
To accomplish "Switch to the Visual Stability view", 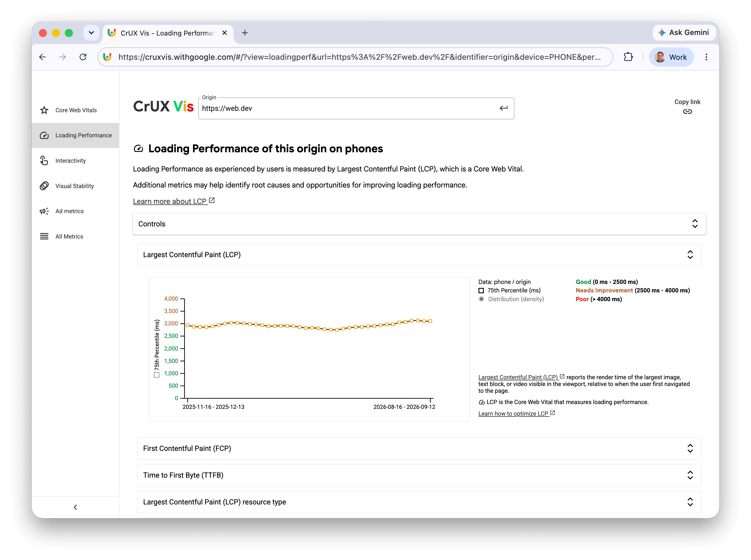I will point(75,186).
